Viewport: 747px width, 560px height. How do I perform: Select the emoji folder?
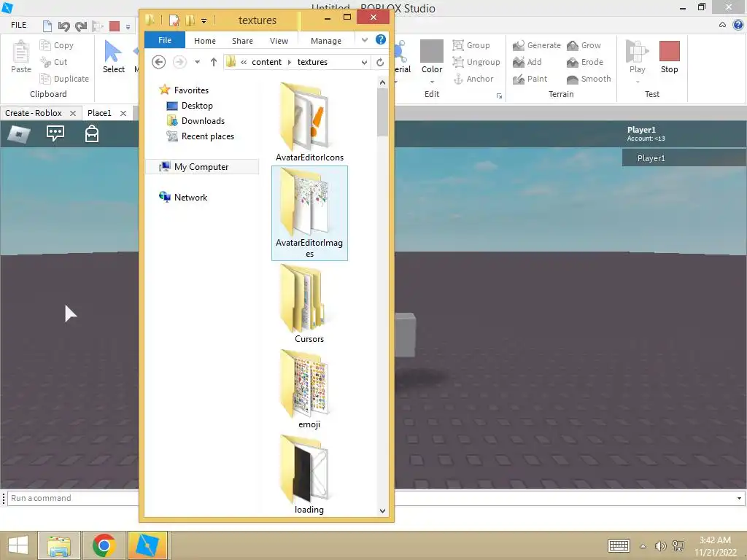[x=309, y=389]
